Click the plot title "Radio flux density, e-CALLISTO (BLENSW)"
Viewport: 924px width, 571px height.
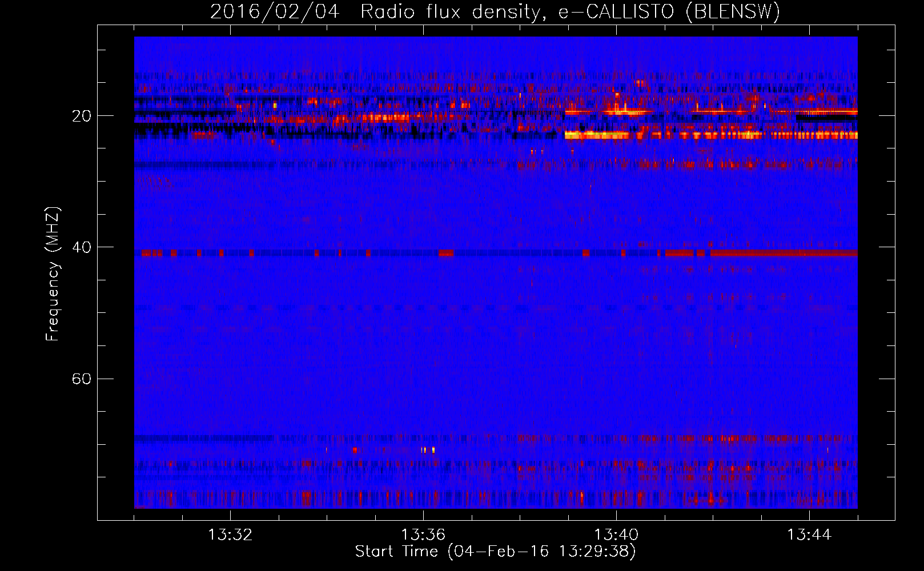570,11
